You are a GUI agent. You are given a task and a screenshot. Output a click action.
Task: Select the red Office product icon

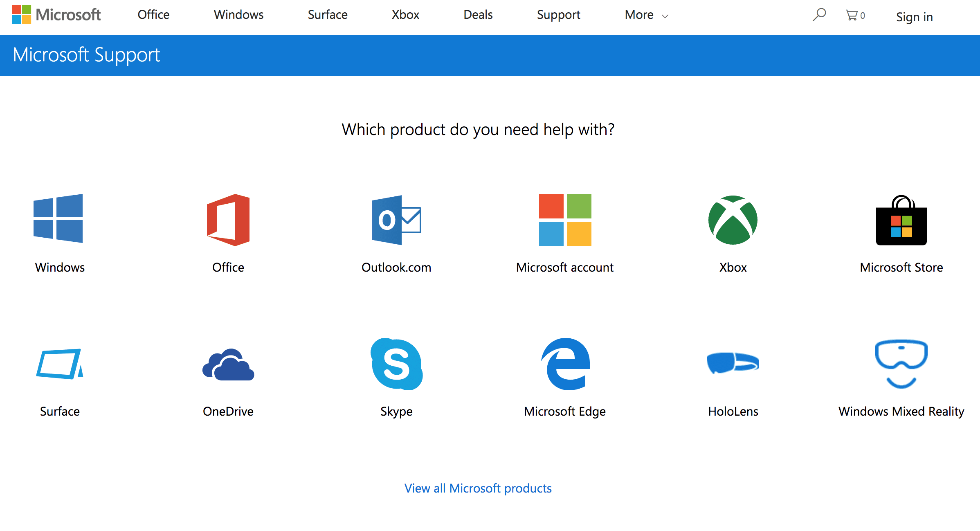[228, 220]
